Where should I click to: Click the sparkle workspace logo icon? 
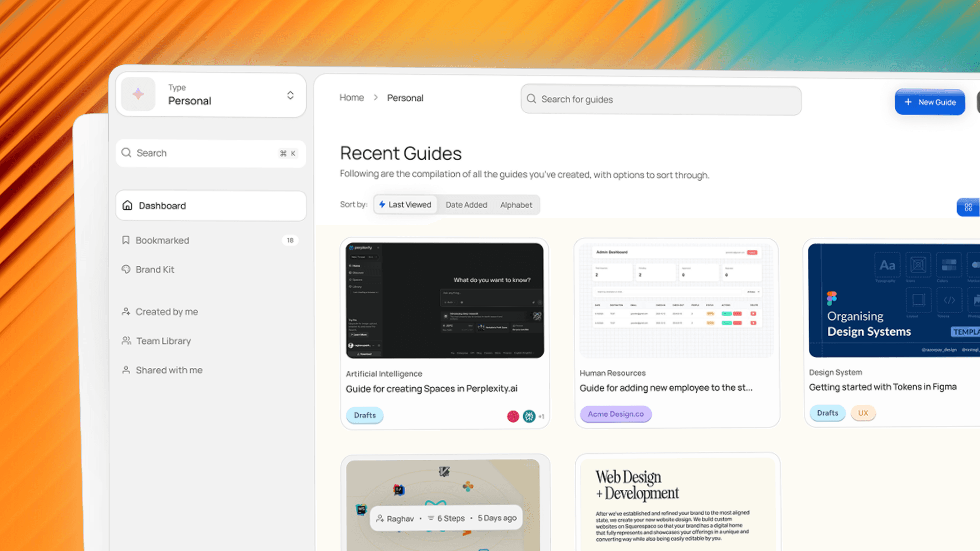pyautogui.click(x=138, y=94)
